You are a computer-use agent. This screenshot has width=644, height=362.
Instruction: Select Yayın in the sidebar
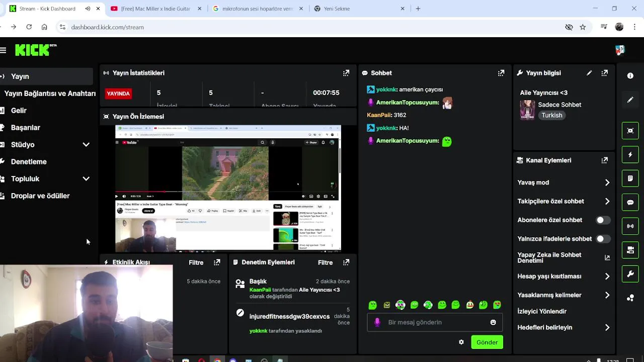click(x=46, y=76)
